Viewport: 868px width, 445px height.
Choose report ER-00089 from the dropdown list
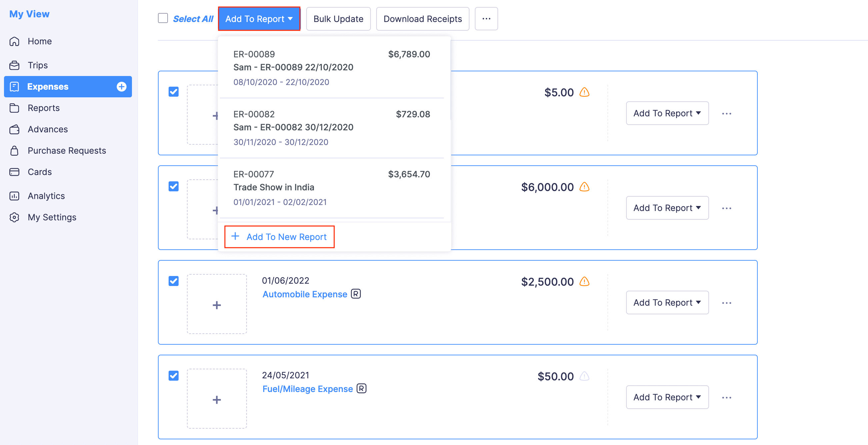(x=332, y=67)
